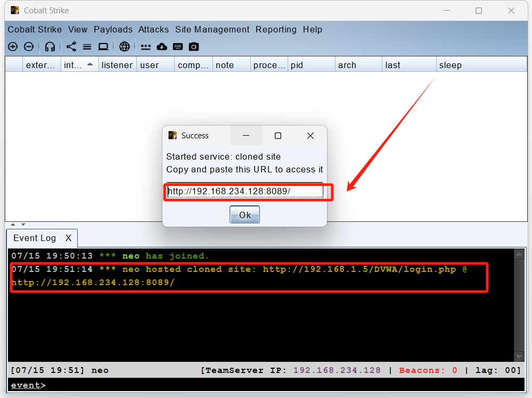Sort by the listener column header
Viewport: 532px width, 398px height.
coord(117,65)
